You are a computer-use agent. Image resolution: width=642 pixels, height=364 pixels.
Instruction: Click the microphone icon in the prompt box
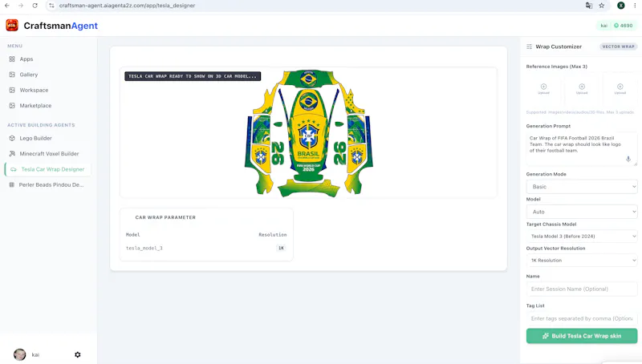(628, 159)
